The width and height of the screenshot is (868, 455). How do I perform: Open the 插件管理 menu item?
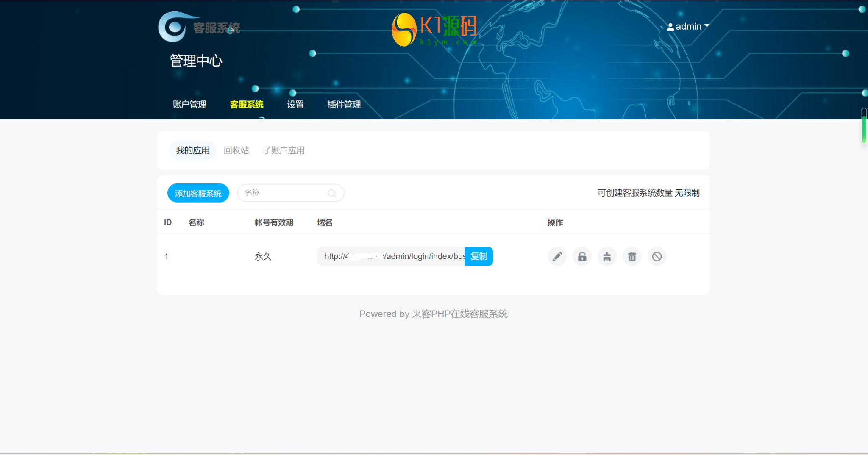point(344,105)
